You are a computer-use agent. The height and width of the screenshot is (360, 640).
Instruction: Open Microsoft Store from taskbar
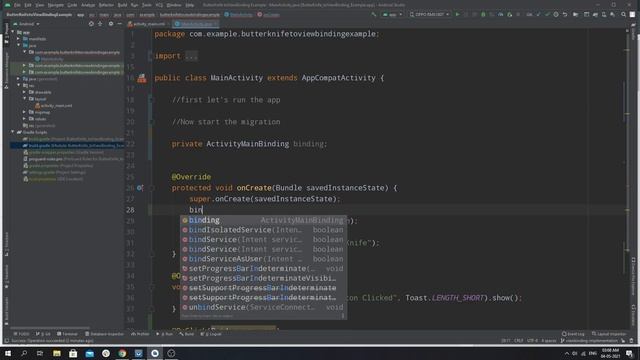tap(73, 353)
